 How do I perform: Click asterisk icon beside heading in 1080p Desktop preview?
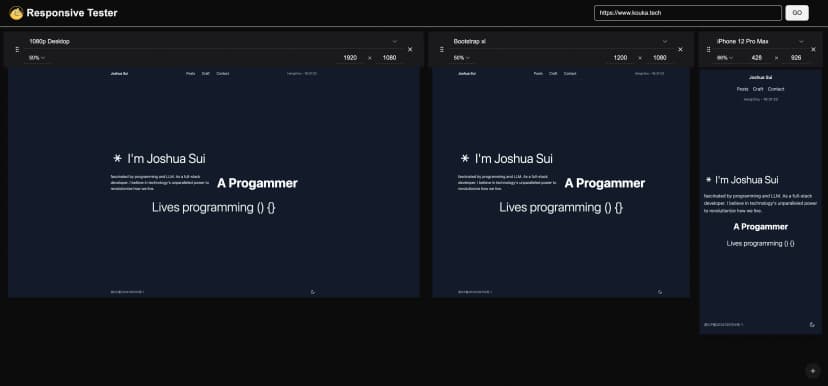[x=117, y=158]
